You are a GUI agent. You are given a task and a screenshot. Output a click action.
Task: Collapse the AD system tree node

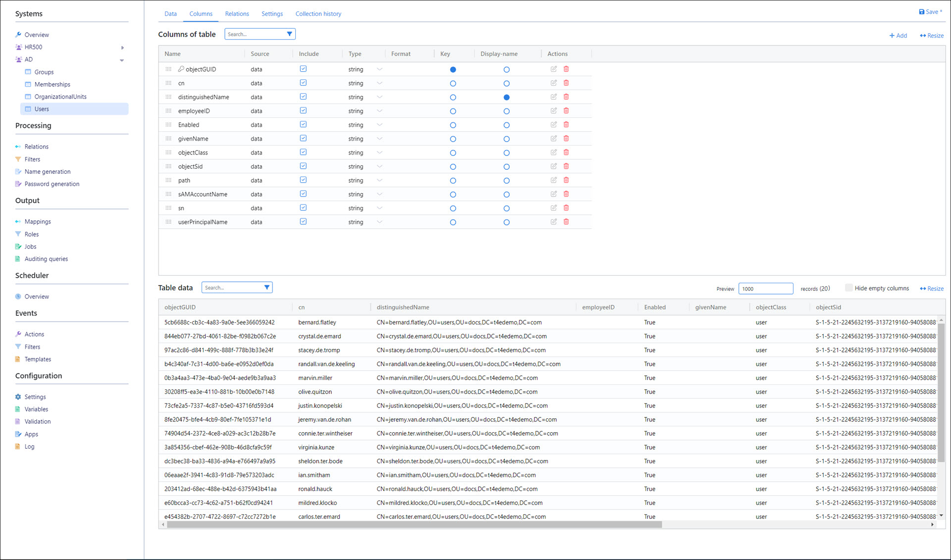[x=122, y=60]
